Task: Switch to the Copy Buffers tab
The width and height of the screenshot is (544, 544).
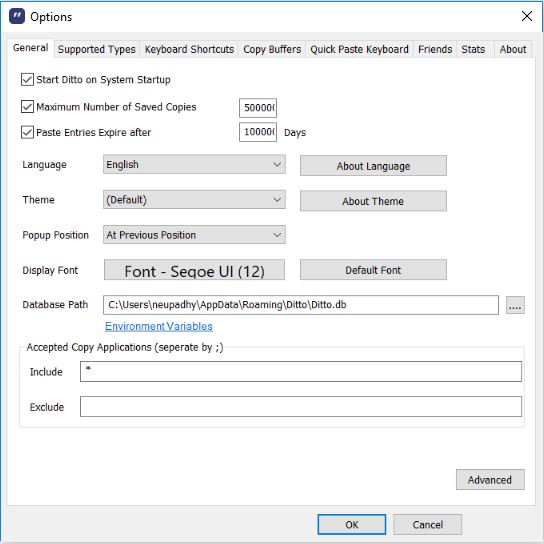Action: [272, 49]
